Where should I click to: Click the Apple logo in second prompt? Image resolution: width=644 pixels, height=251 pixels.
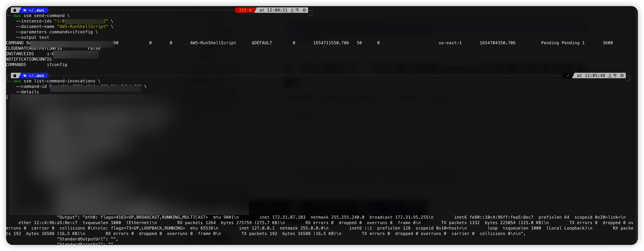tap(15, 76)
